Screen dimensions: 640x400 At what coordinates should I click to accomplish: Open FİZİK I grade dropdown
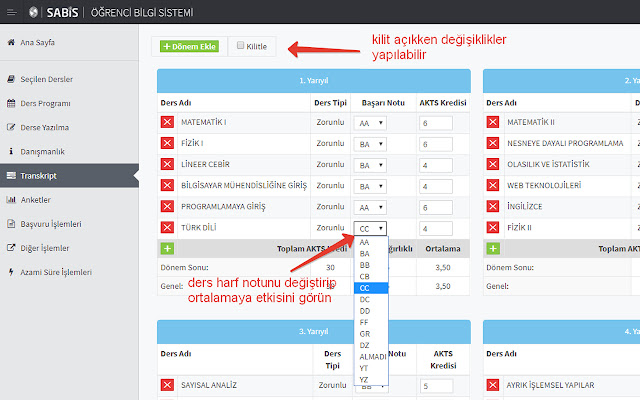tap(370, 144)
